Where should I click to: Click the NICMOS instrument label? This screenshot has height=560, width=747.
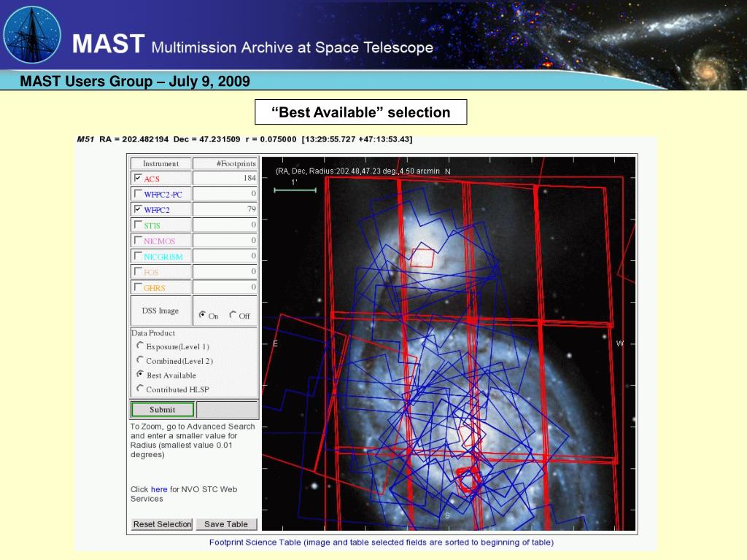[x=160, y=241]
